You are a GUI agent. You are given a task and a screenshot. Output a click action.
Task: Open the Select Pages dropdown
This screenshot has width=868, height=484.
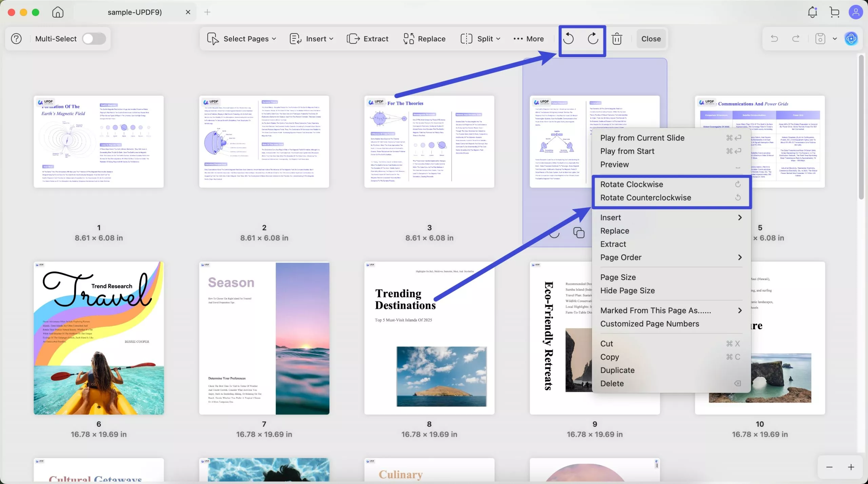[241, 39]
